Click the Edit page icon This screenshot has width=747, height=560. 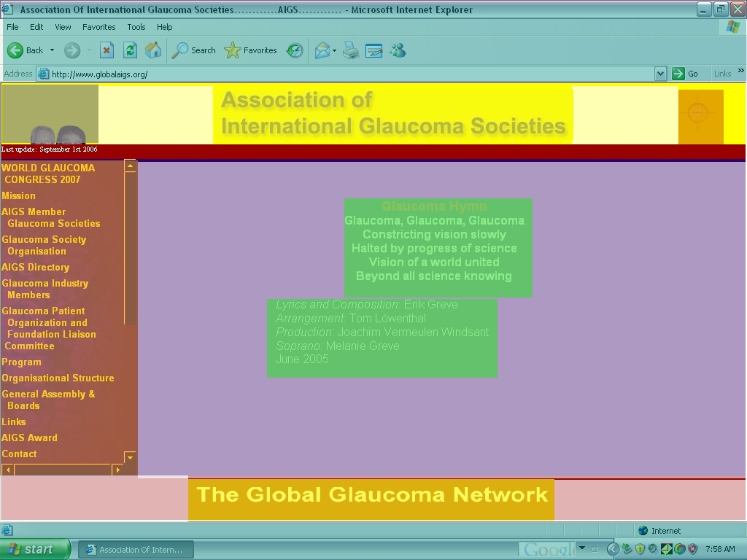click(373, 50)
